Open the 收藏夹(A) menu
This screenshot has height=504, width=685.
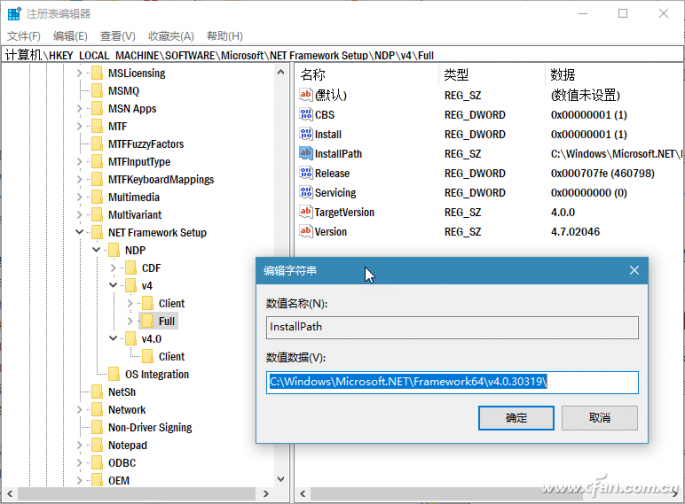(171, 36)
